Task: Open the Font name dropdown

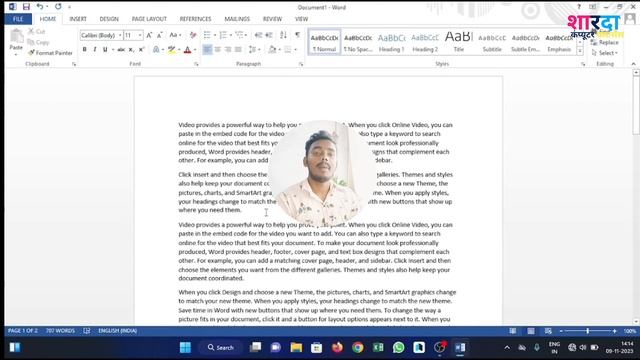Action: click(x=120, y=36)
